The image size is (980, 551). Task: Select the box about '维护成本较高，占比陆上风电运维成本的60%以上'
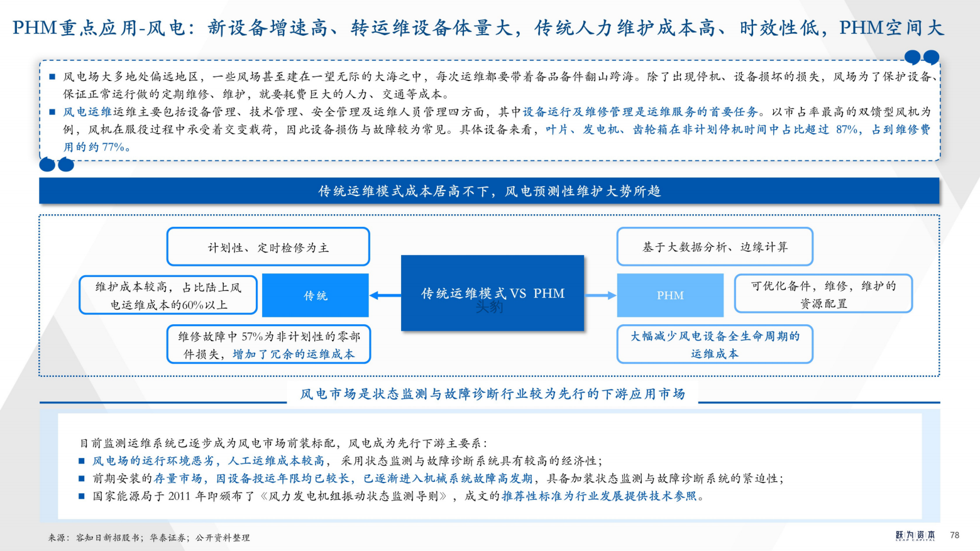(x=168, y=295)
